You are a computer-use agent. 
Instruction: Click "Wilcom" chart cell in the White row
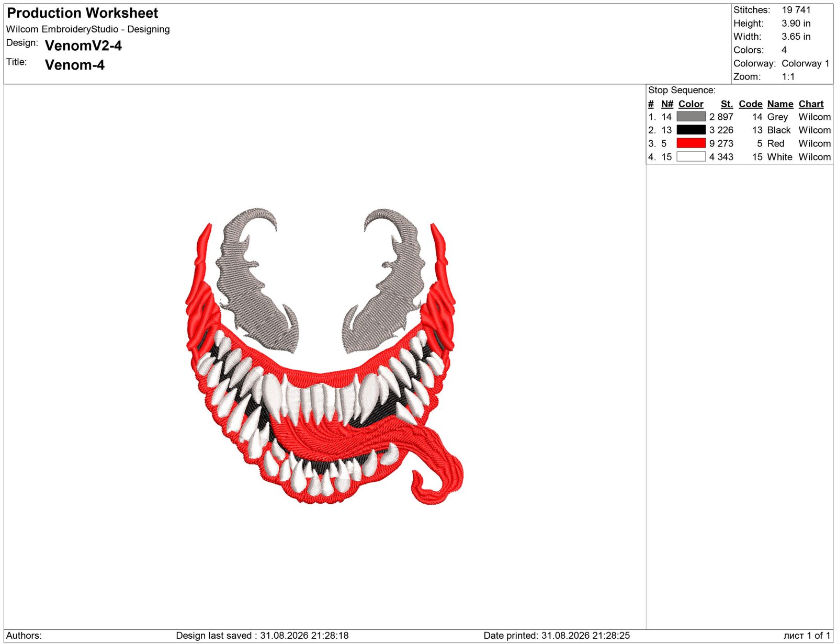(x=815, y=157)
